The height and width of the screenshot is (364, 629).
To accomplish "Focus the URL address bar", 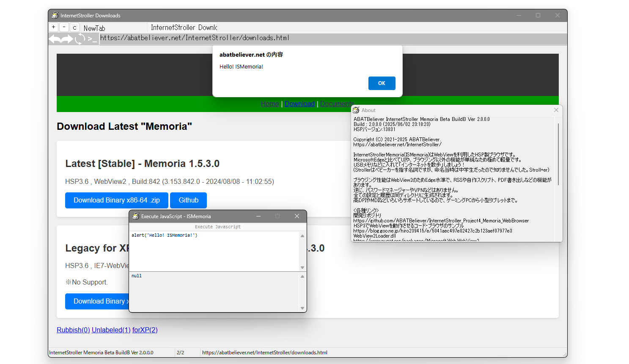I will pos(333,38).
